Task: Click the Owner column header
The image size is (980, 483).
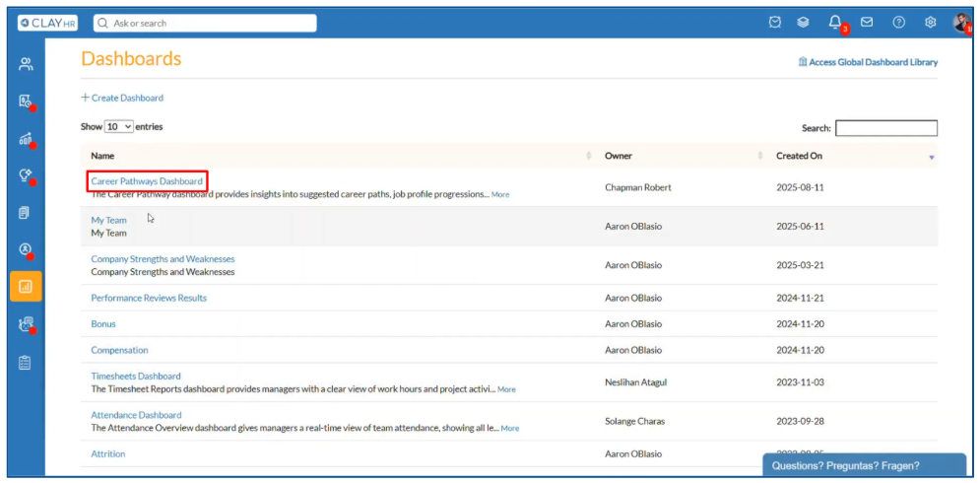Action: tap(619, 156)
